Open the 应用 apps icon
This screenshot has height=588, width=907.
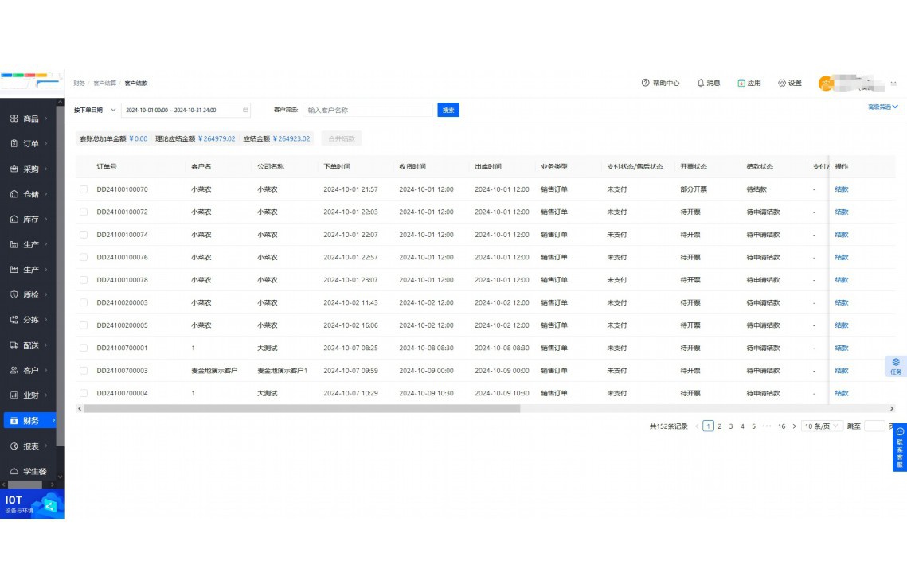pyautogui.click(x=741, y=83)
